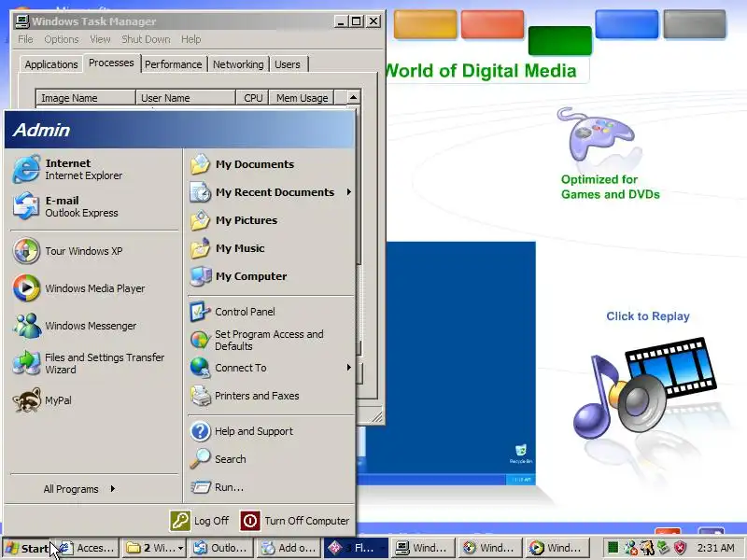Screen dimensions: 747x560
Task: Launch Windows Media Player from Start menu
Action: [x=94, y=288]
